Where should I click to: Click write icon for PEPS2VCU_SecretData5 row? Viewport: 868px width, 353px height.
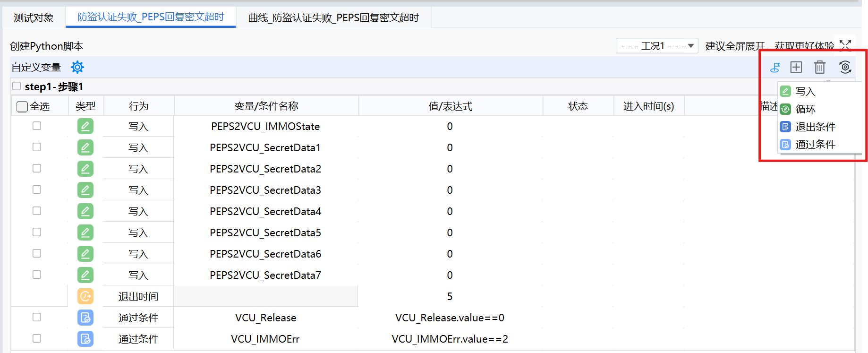pyautogui.click(x=85, y=232)
